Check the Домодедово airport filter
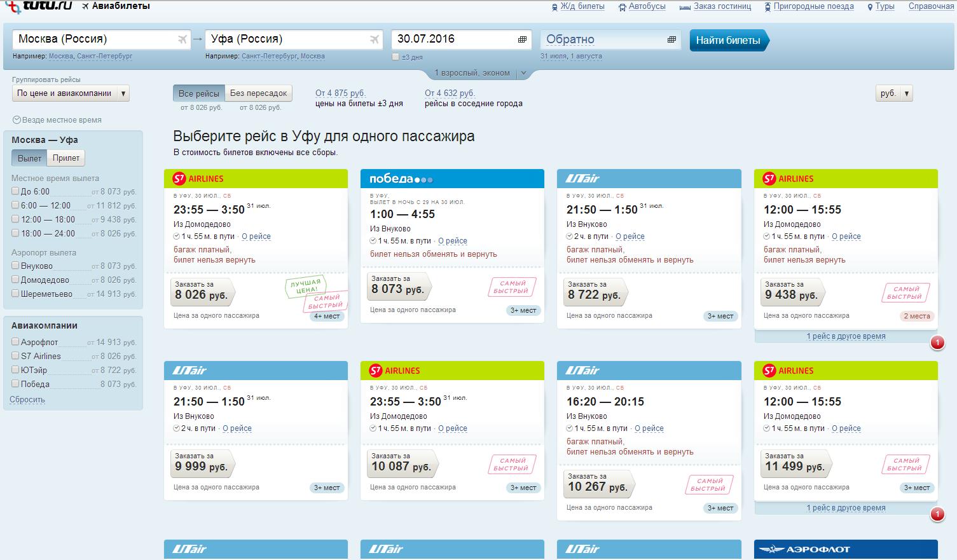This screenshot has height=560, width=957. coord(15,279)
